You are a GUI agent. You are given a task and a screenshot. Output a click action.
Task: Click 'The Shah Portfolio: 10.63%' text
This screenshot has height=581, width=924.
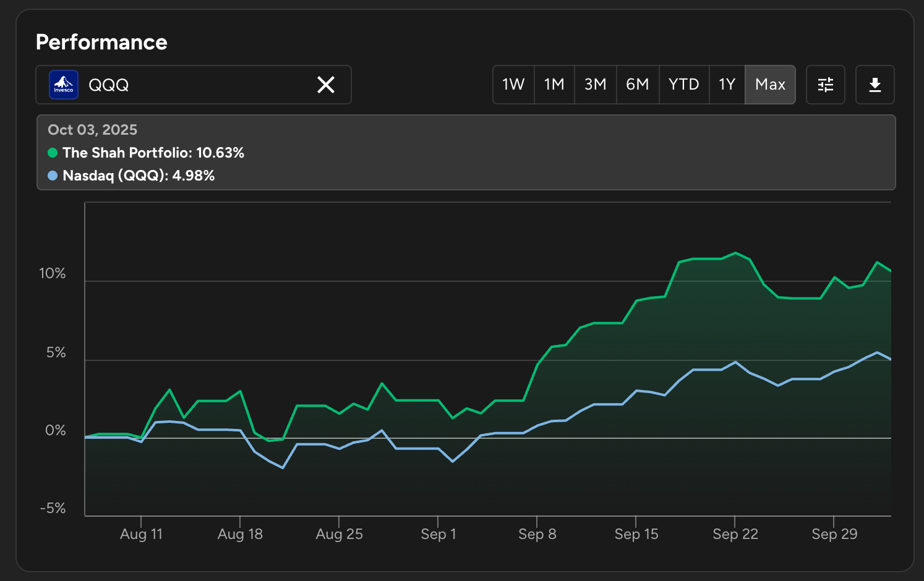pyautogui.click(x=153, y=153)
